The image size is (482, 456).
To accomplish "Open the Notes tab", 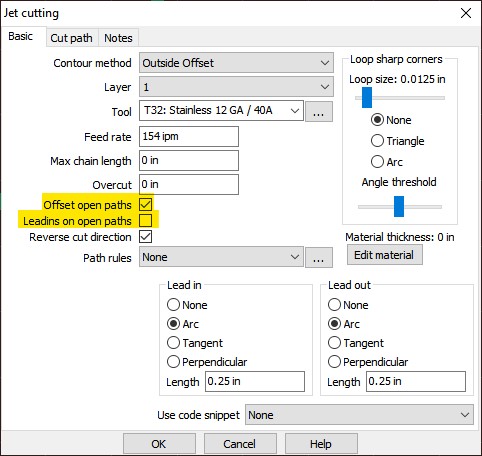I will point(118,38).
